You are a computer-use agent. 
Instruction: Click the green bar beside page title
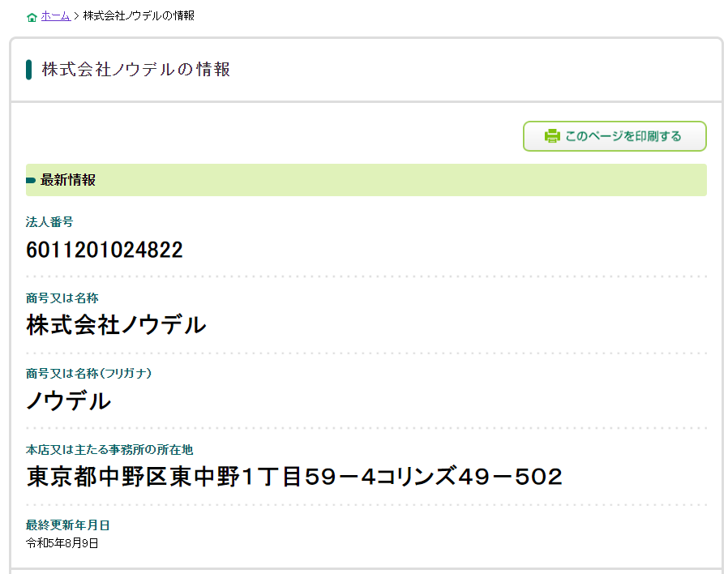click(x=29, y=70)
